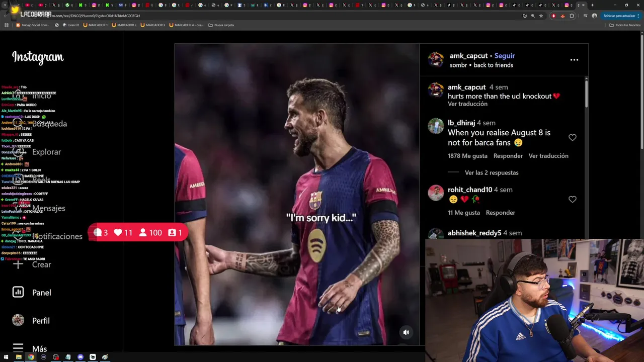
Task: Click the Panel label in sidebar
Action: pos(41,293)
